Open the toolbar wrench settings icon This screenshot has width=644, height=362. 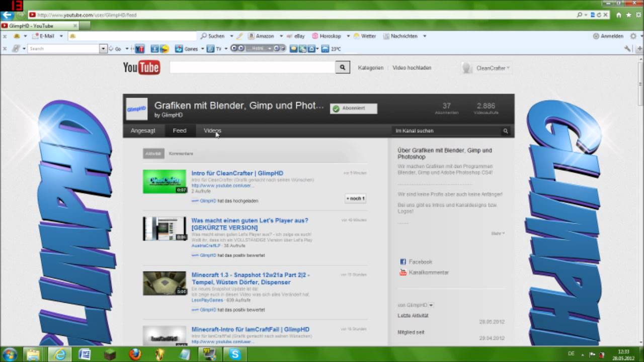pos(627,49)
